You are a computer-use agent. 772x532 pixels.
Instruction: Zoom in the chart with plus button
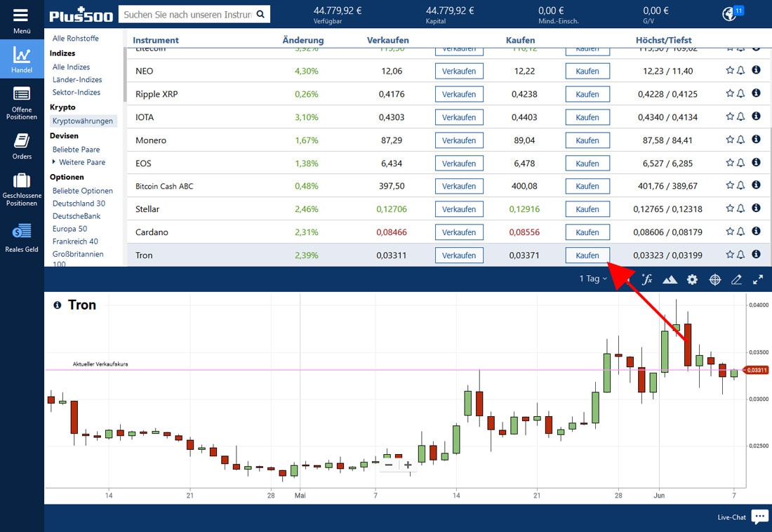click(408, 465)
